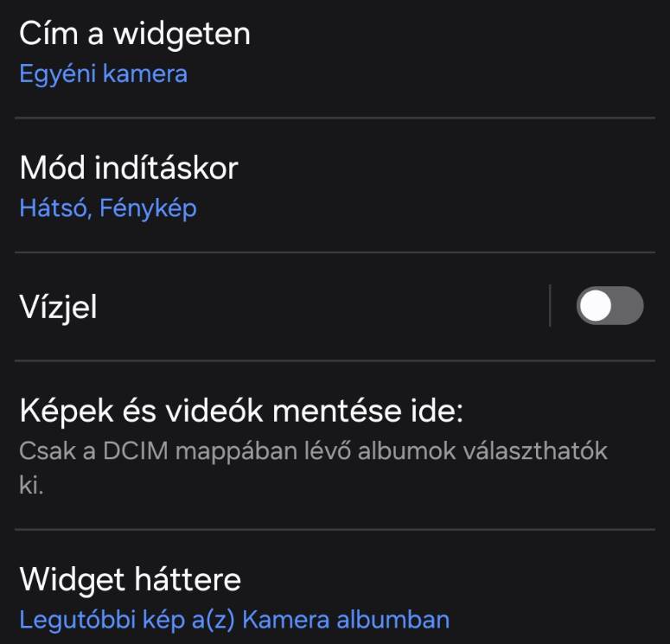The image size is (670, 644).
Task: Click the word Fénykép in the blue mode value
Action: point(148,208)
